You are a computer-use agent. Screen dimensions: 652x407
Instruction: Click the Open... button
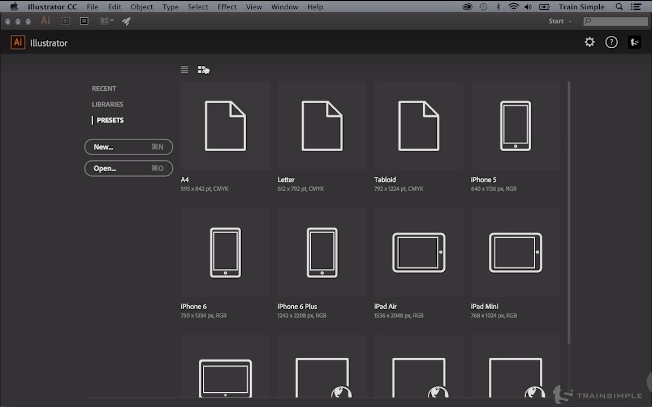(x=128, y=168)
